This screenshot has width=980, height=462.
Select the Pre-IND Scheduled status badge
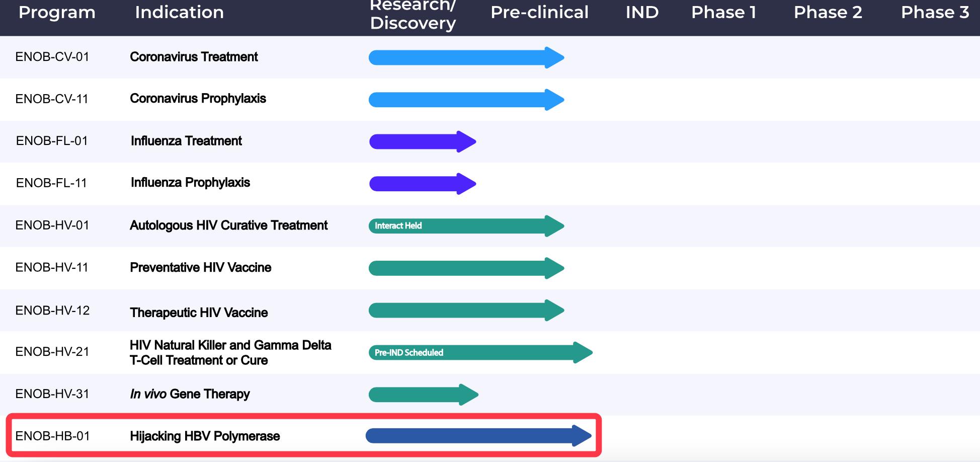point(408,352)
